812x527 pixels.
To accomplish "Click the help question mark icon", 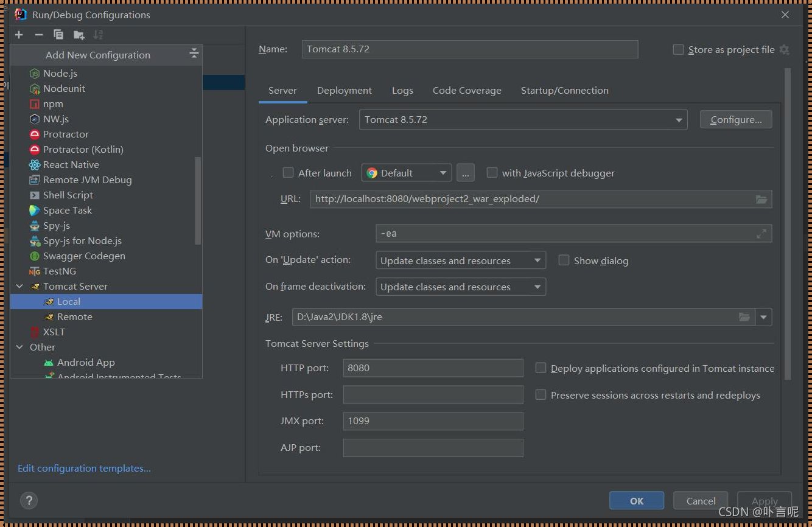I will (x=29, y=500).
